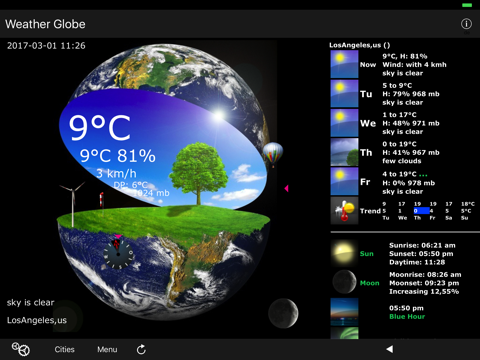Tap the small moon beside the globe
The image size is (480, 360).
283,313
